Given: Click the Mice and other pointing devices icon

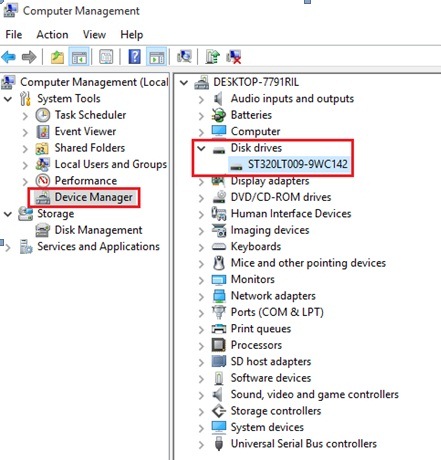Looking at the screenshot, I should (x=219, y=263).
